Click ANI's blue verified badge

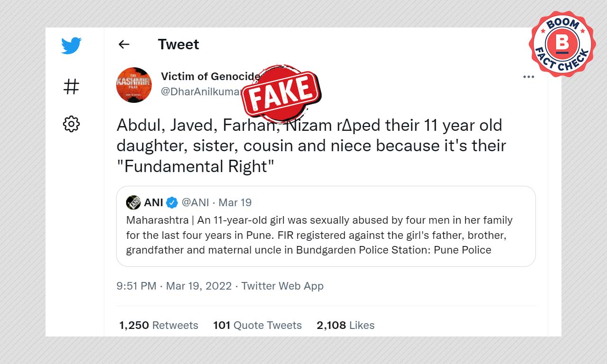172,203
